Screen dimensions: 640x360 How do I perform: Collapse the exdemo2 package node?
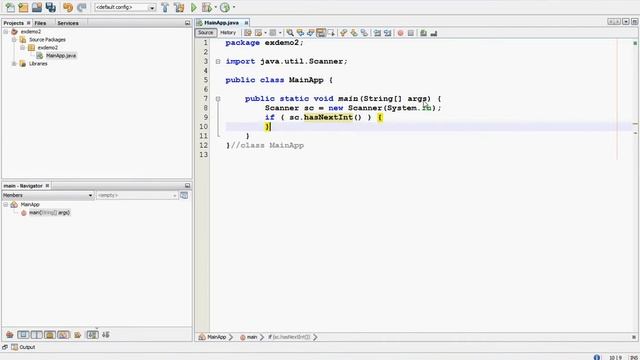point(22,47)
